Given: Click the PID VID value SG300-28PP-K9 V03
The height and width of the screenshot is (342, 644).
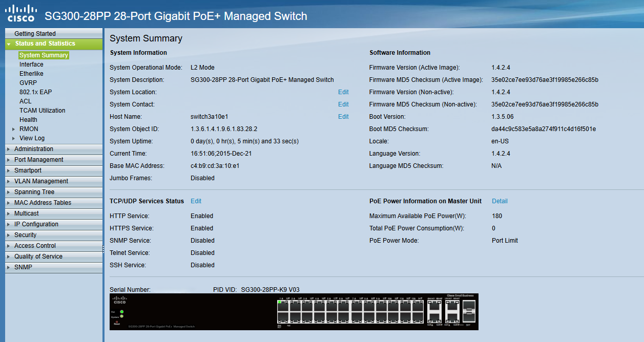Looking at the screenshot, I should click(x=270, y=290).
